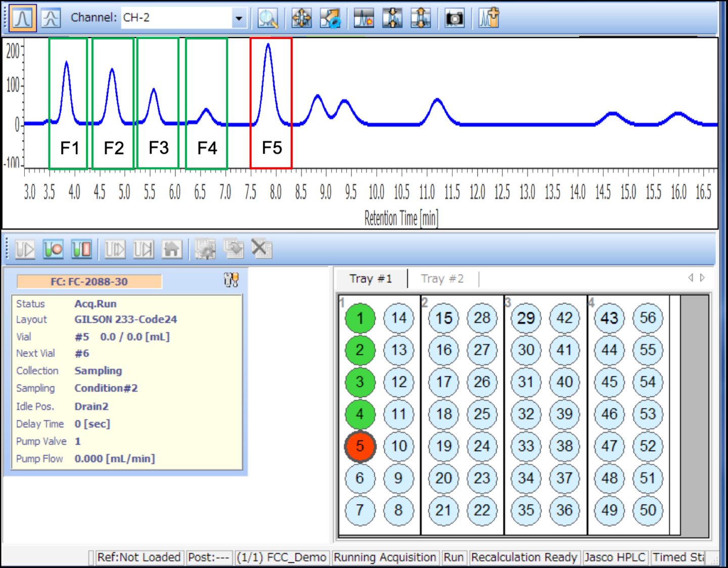Select vial 5 highlighted in red

point(360,446)
